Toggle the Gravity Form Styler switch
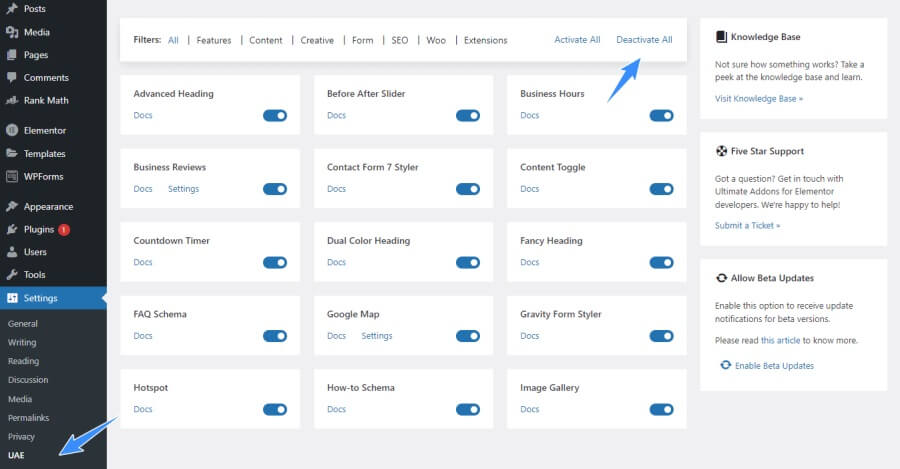Image resolution: width=900 pixels, height=469 pixels. click(x=661, y=336)
